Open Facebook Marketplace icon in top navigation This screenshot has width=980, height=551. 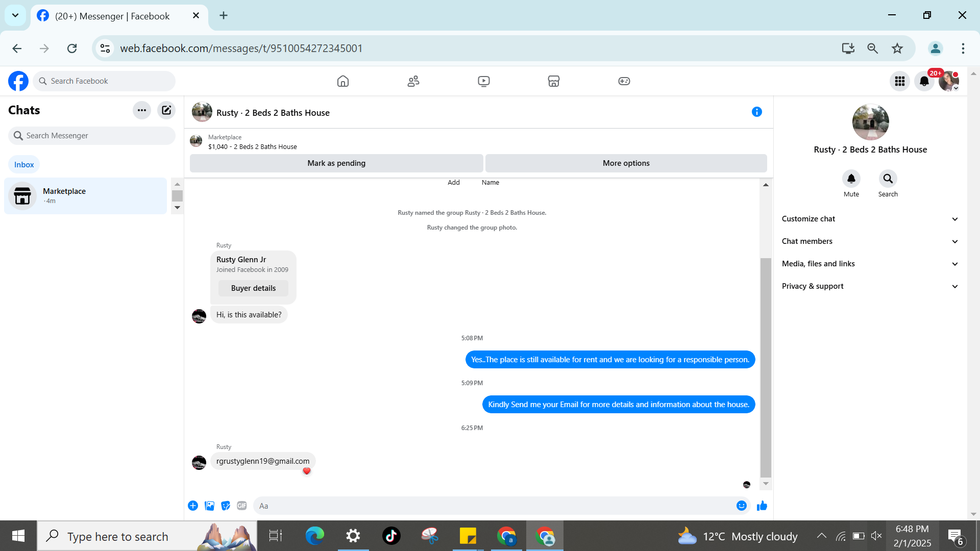coord(553,81)
